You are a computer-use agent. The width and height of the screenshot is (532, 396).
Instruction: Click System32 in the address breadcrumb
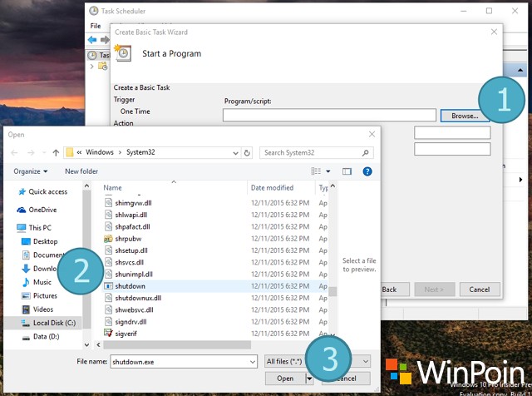click(x=140, y=152)
